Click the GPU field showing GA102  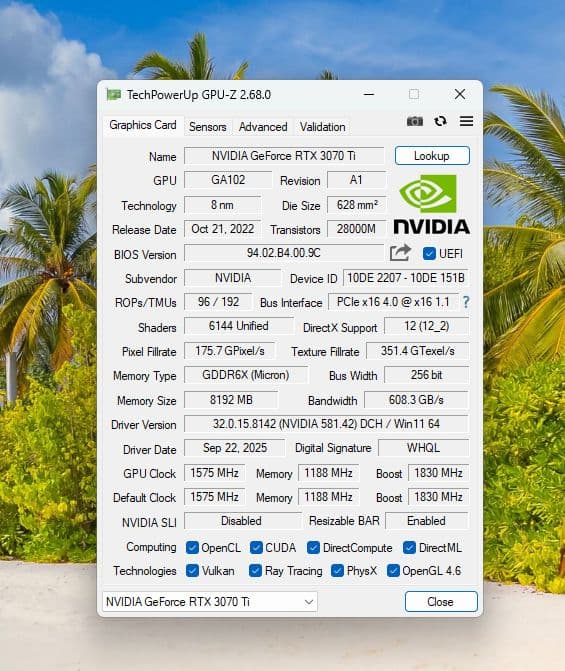[x=228, y=180]
